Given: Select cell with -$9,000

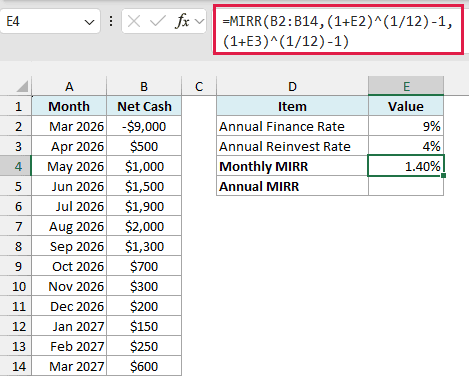Looking at the screenshot, I should 144,126.
